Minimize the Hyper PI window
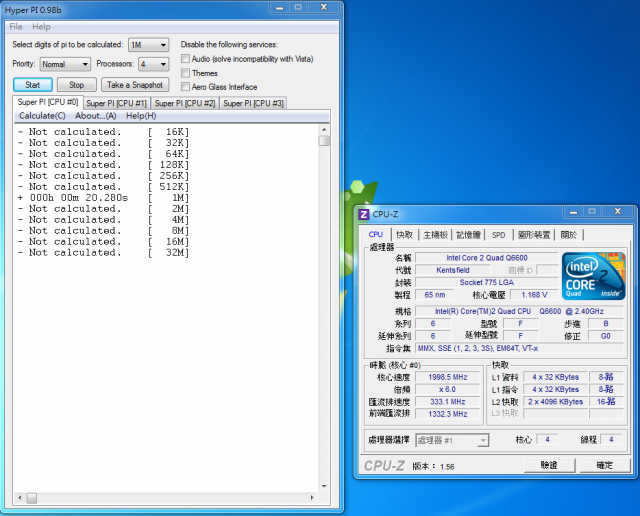Viewport: 640px width, 516px height. (x=280, y=7)
